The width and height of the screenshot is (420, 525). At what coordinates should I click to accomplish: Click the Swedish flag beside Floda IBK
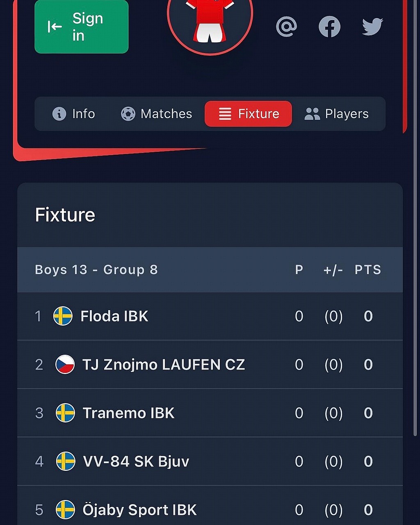[63, 316]
